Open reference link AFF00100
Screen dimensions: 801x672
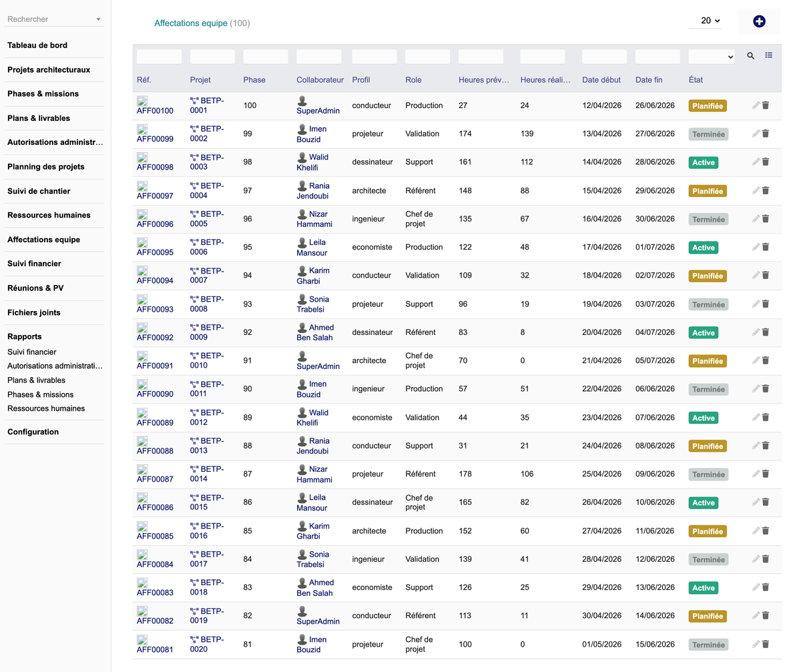[155, 111]
